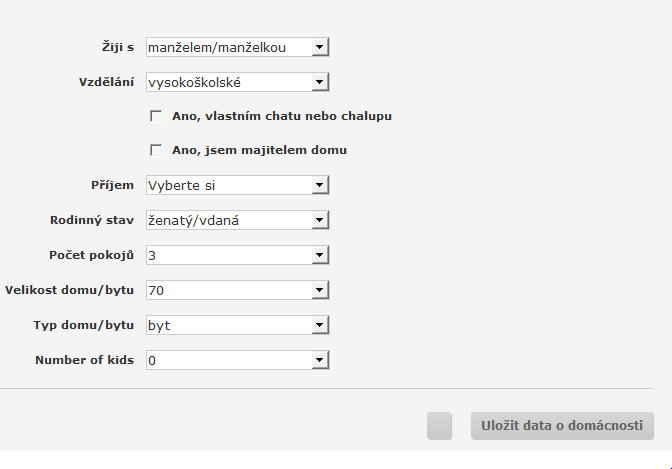This screenshot has width=672, height=469.
Task: Open the Příjem dropdown showing Vyberte si
Action: (237, 185)
